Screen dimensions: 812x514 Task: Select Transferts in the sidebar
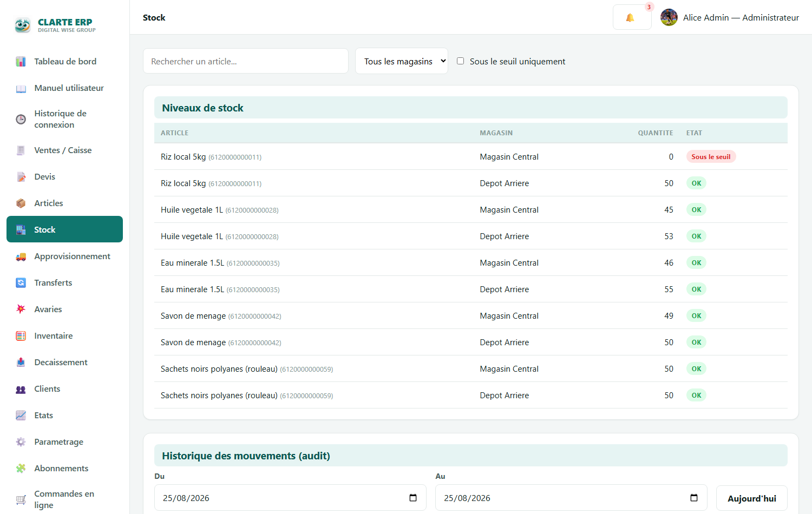tap(64, 283)
